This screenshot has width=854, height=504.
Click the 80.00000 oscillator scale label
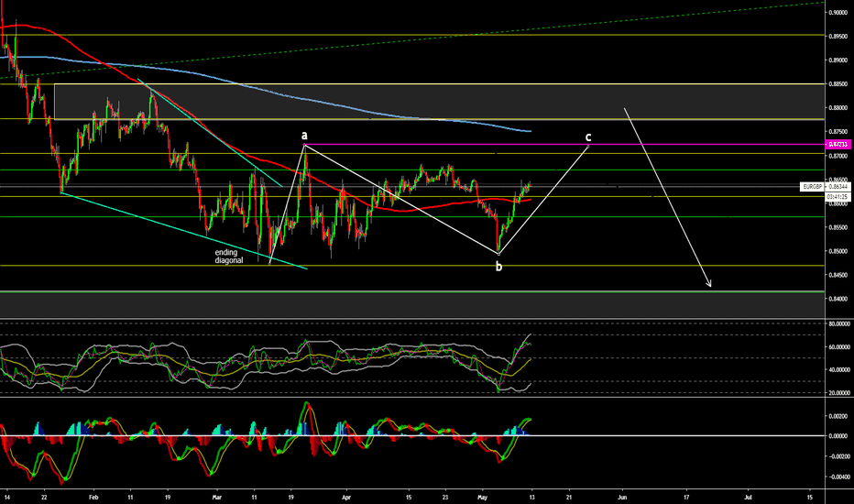[838, 323]
